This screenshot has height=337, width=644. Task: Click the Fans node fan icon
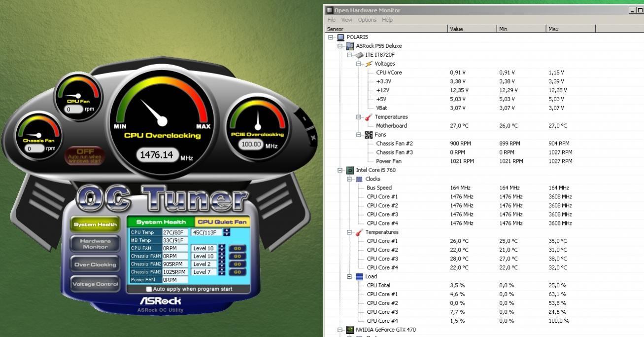coord(369,135)
